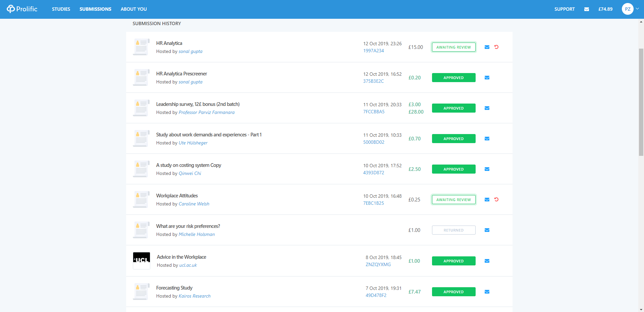Message researcher for HR Analytica
Viewport: 644px width, 312px height.
point(487,47)
